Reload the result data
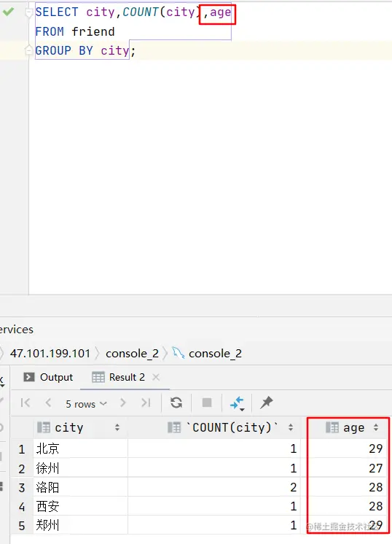392x544 pixels. coord(176,403)
